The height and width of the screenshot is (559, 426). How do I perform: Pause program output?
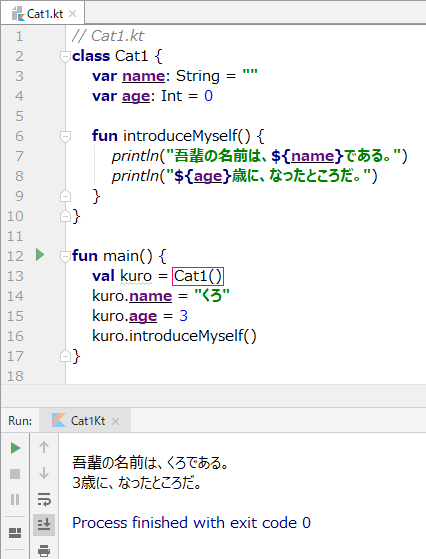[x=15, y=499]
